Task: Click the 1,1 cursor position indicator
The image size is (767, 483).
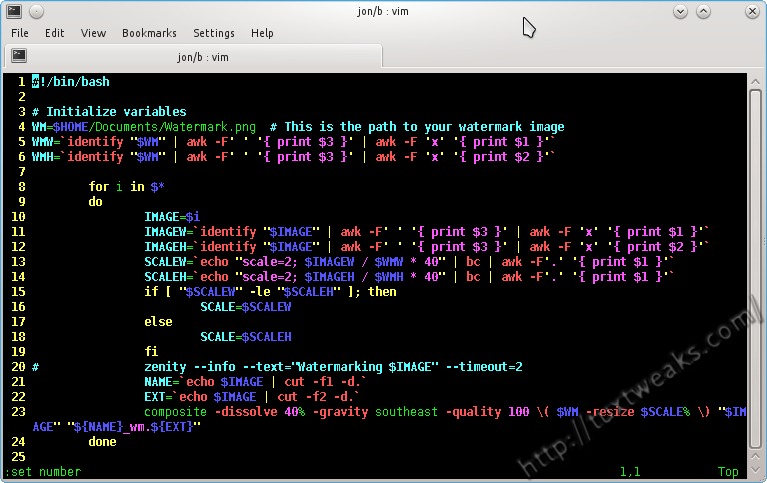Action: [630, 472]
